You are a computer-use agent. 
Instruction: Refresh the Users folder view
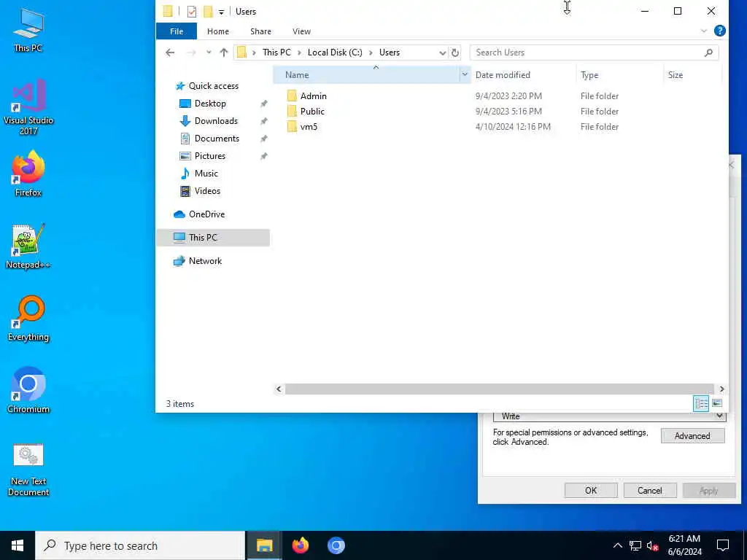click(455, 52)
